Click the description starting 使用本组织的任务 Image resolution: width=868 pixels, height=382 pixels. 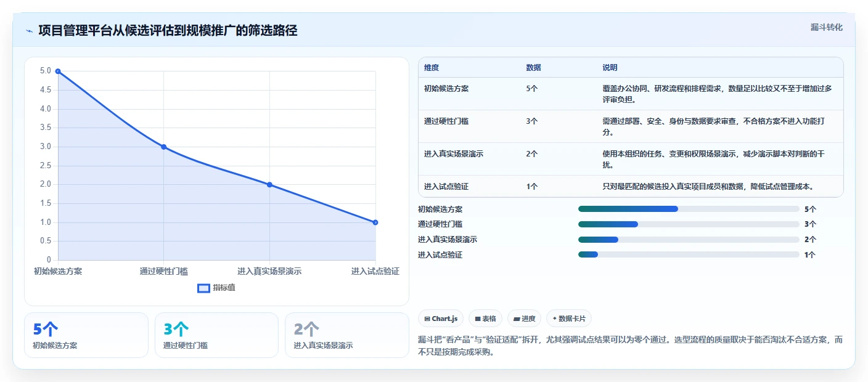714,159
